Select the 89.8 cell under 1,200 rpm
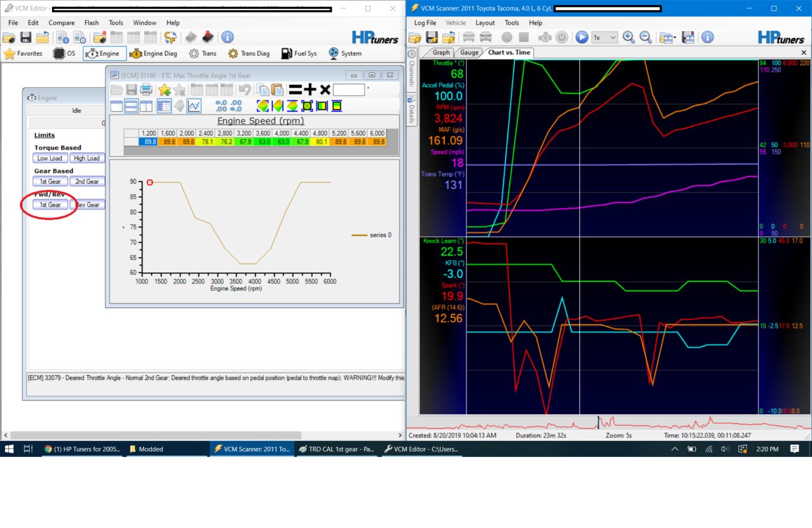Screen dimensions: 812x528 148,142
